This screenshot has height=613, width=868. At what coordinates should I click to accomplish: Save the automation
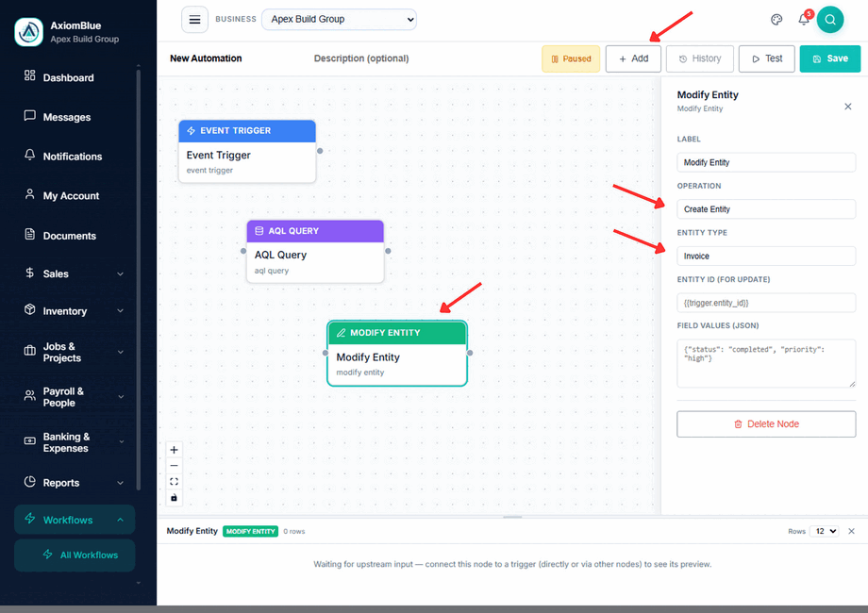click(x=830, y=58)
